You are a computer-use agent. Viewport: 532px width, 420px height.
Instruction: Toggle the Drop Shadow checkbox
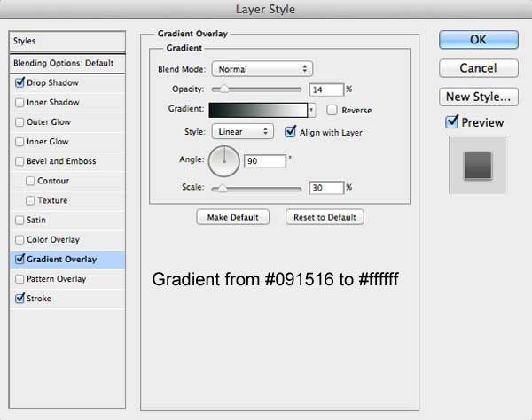20,82
